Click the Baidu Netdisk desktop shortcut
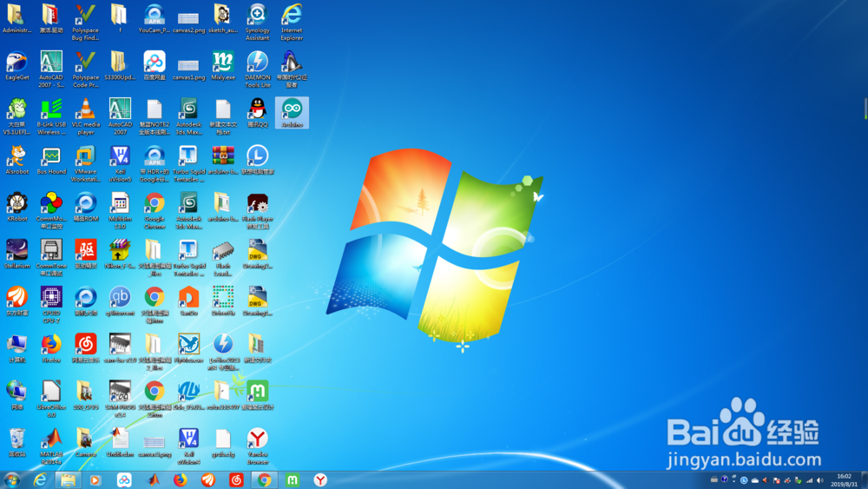This screenshot has height=489, width=868. (x=155, y=66)
